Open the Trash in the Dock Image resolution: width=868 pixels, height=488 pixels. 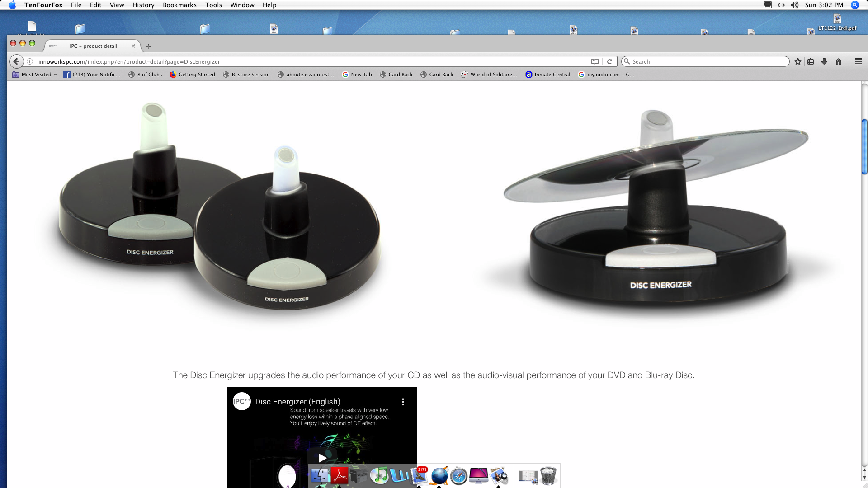tap(548, 476)
